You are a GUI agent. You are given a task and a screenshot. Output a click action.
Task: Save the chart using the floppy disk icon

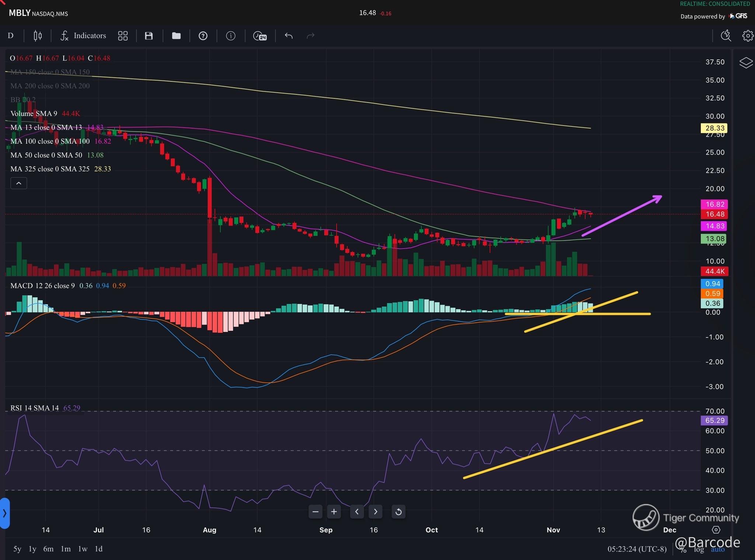point(149,36)
